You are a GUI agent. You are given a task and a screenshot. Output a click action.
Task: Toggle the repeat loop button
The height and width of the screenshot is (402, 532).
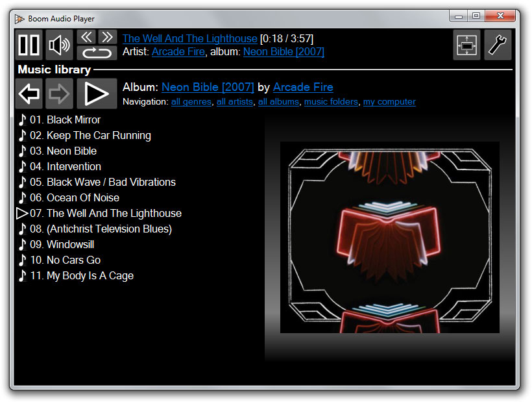point(97,53)
